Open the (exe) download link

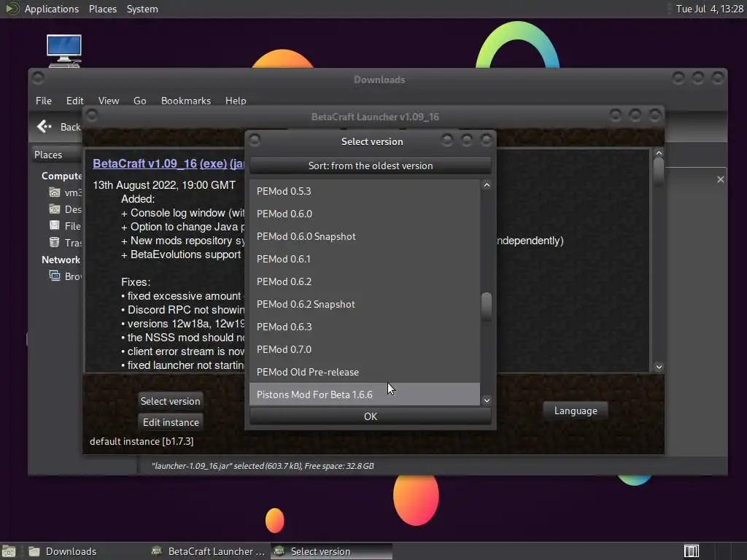pos(213,163)
